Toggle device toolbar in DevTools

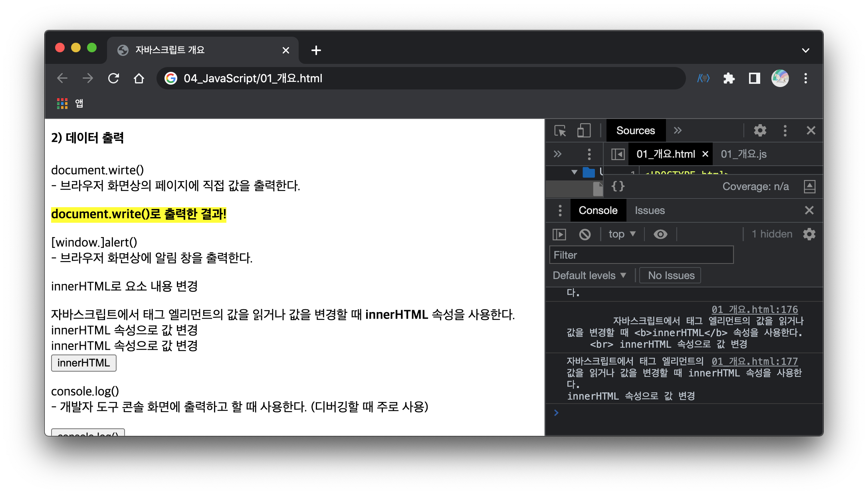[584, 131]
